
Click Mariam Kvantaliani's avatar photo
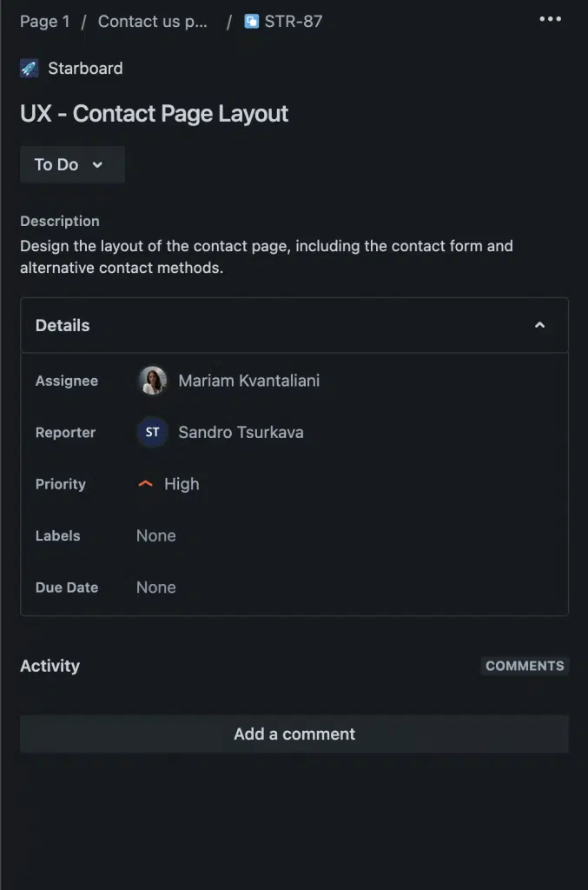(x=153, y=381)
